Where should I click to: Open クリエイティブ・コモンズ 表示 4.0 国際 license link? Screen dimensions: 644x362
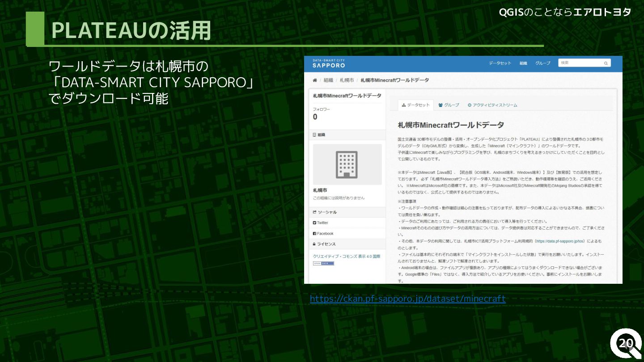pyautogui.click(x=347, y=257)
